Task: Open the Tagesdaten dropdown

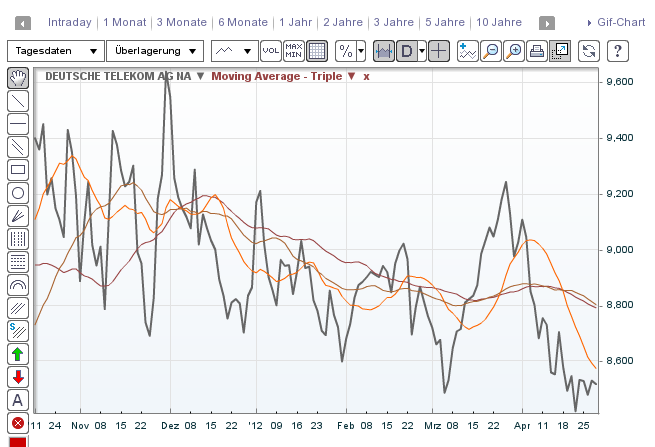Action: pos(56,51)
